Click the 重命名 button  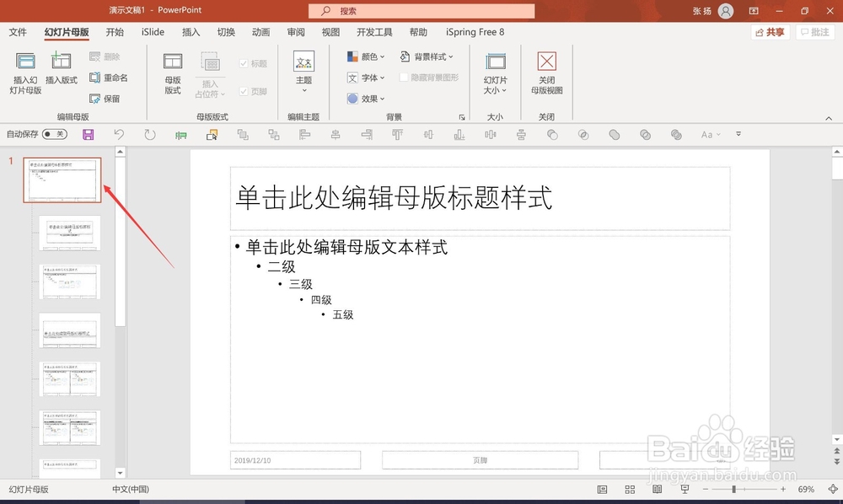109,78
